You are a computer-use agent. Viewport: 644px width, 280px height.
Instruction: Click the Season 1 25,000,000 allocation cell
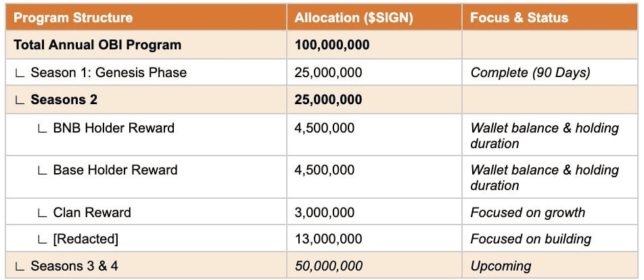click(x=375, y=72)
